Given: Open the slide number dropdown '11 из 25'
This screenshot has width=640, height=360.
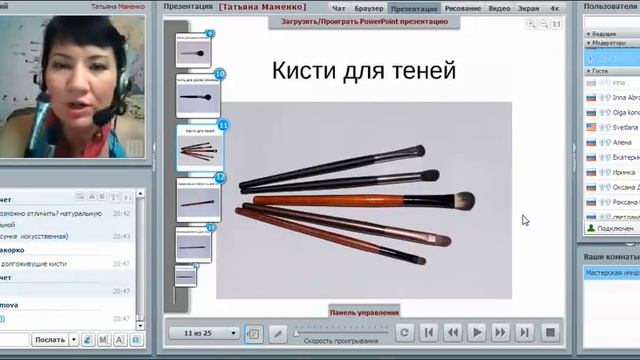Looking at the screenshot, I should pyautogui.click(x=204, y=333).
